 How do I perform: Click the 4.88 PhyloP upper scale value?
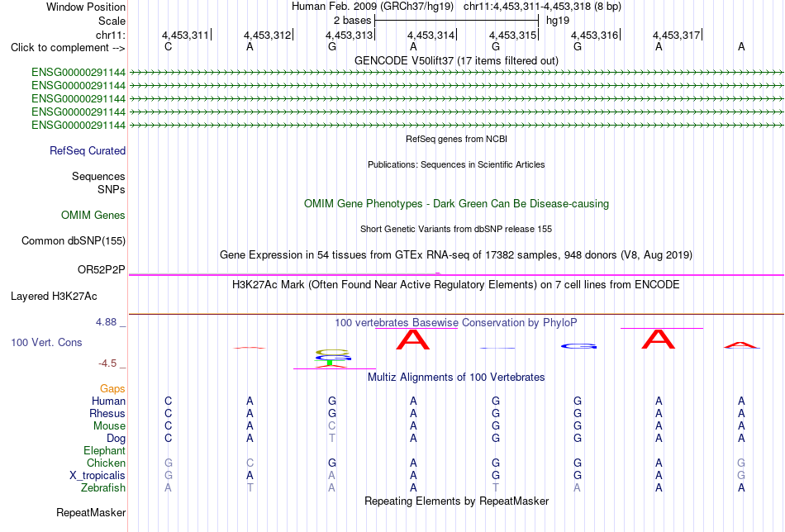[106, 322]
